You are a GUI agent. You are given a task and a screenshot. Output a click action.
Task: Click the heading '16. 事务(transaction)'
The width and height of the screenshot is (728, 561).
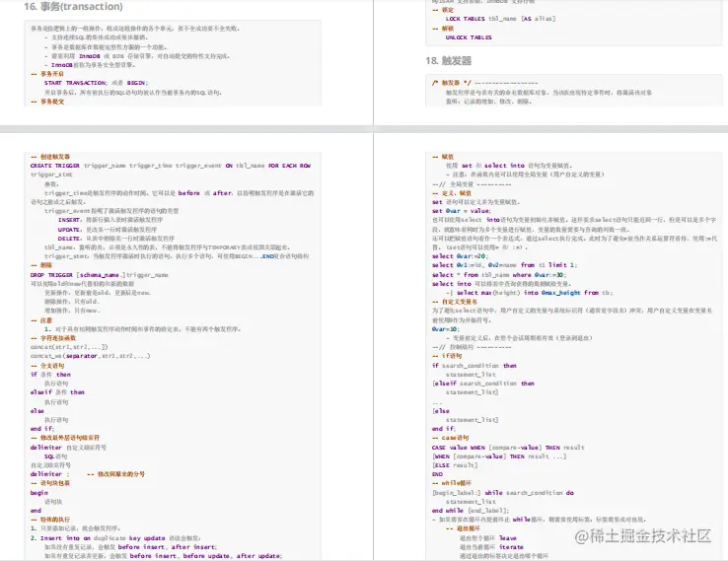[73, 7]
